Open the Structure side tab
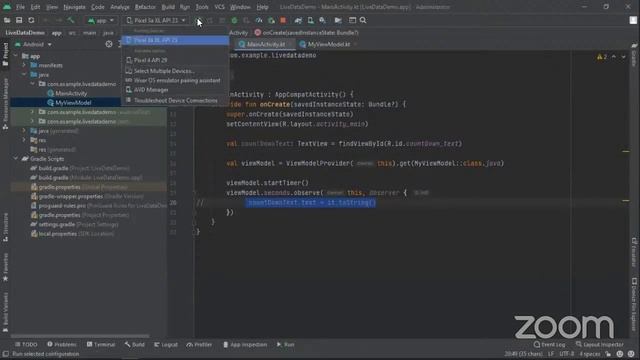This screenshot has height=360, width=640. (x=5, y=227)
